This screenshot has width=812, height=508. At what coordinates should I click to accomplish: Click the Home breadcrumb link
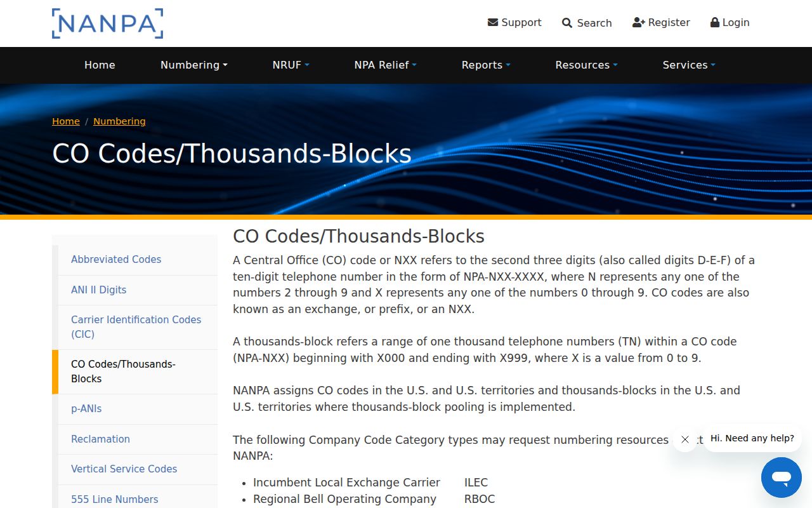(x=66, y=121)
